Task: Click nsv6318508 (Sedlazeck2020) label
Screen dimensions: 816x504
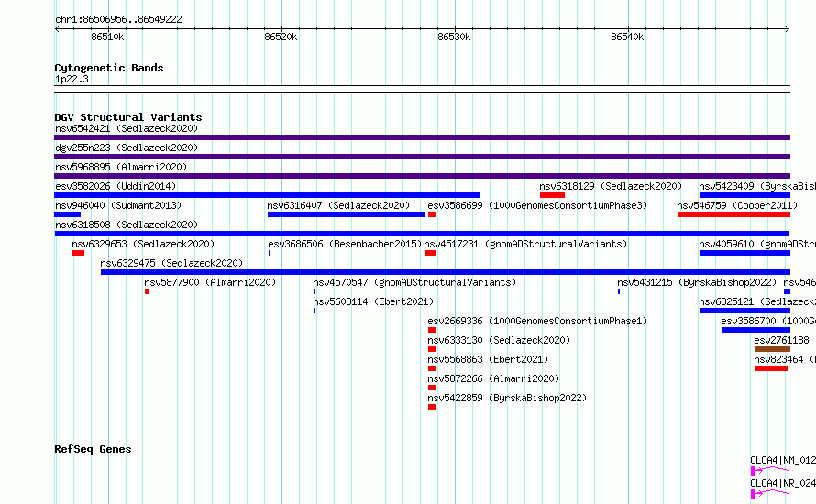Action: tap(127, 225)
